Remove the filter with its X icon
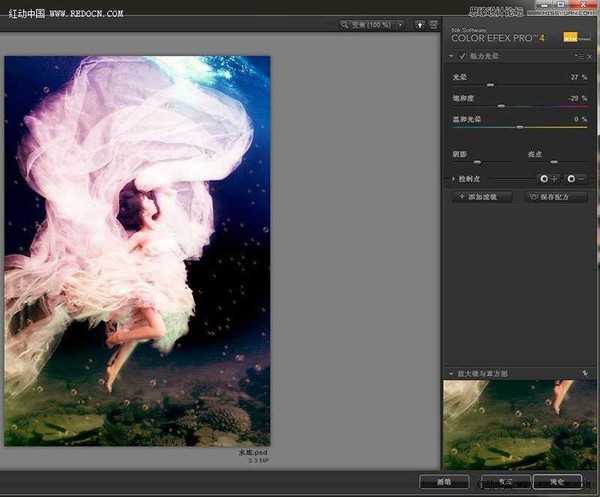Viewport: 600px width, 497px height. click(x=589, y=57)
